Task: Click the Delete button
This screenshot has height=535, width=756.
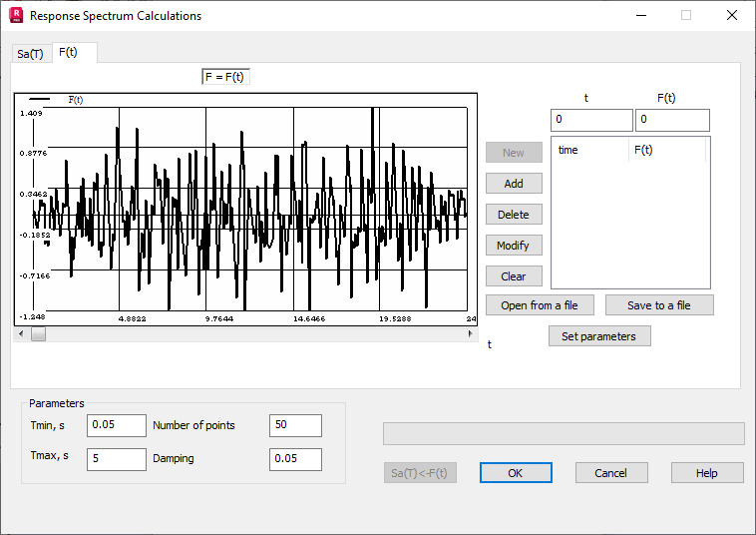Action: point(514,215)
